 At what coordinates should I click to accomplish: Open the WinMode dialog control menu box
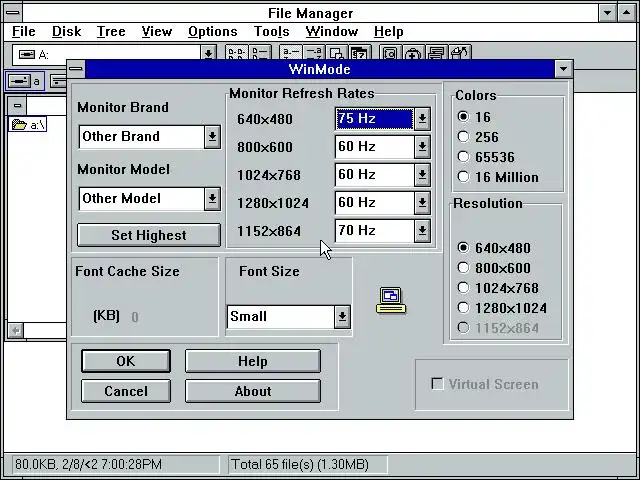[x=76, y=69]
